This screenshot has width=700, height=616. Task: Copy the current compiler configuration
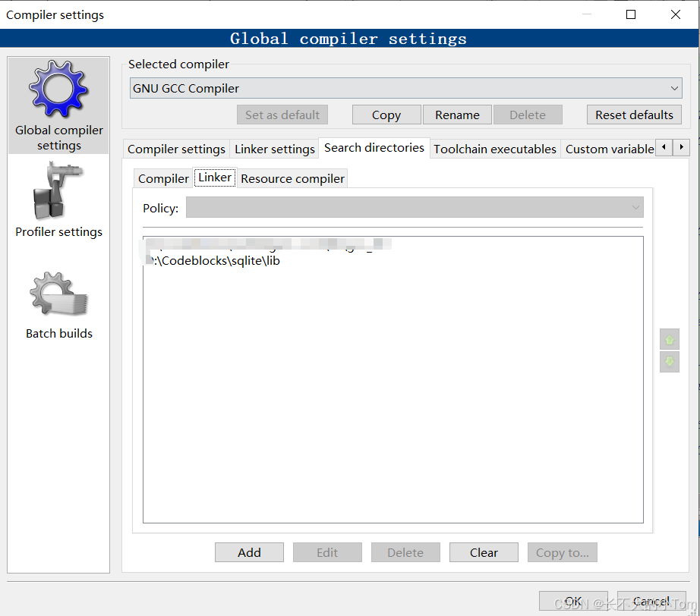click(386, 115)
